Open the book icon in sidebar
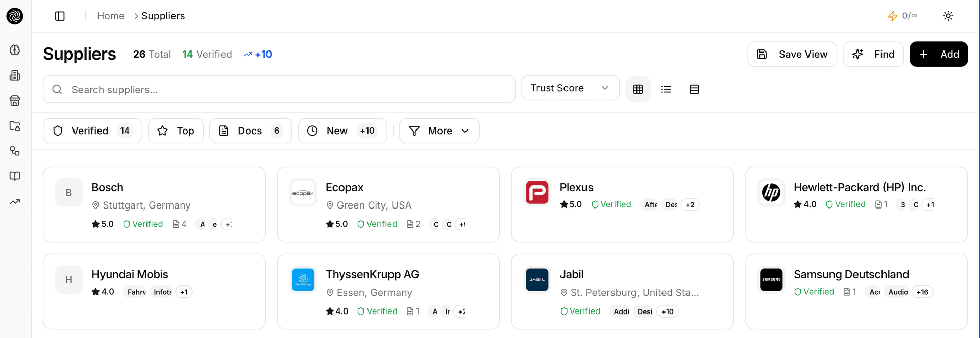The height and width of the screenshot is (338, 980). [x=15, y=176]
